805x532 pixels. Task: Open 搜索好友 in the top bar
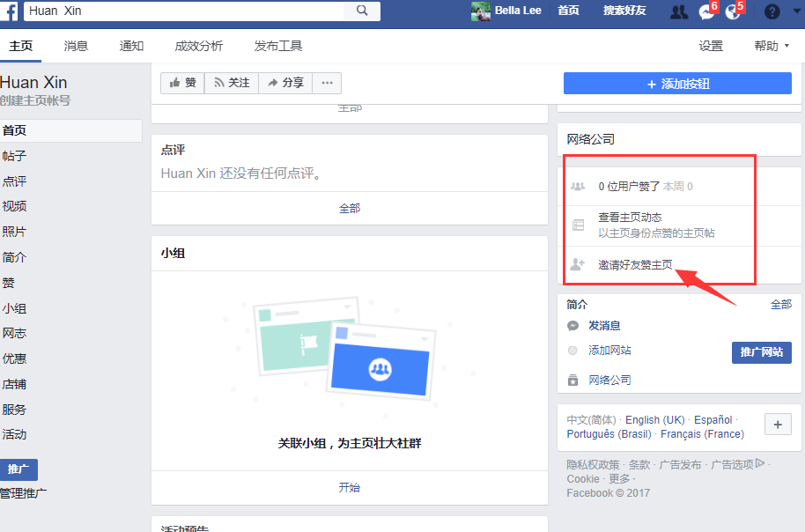point(624,11)
